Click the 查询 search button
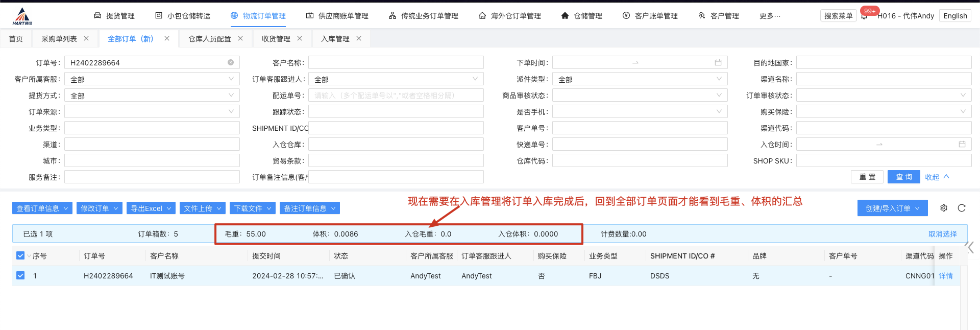980x330 pixels. (903, 177)
